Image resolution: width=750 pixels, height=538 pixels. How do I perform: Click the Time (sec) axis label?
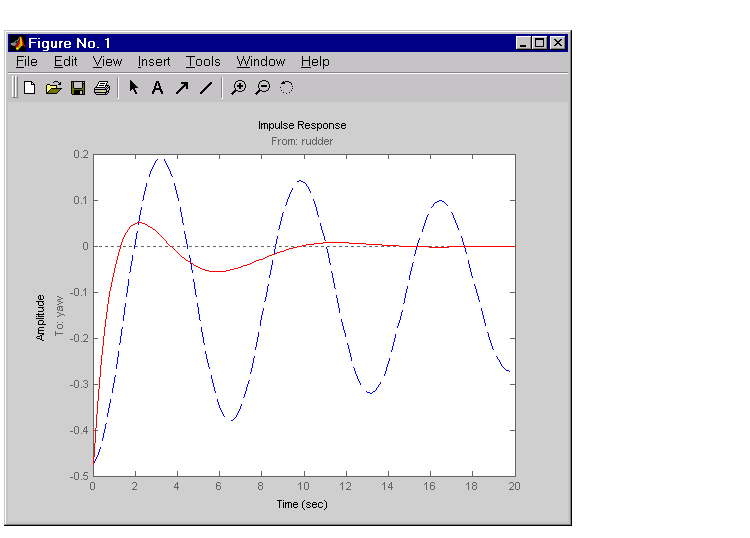[x=302, y=503]
